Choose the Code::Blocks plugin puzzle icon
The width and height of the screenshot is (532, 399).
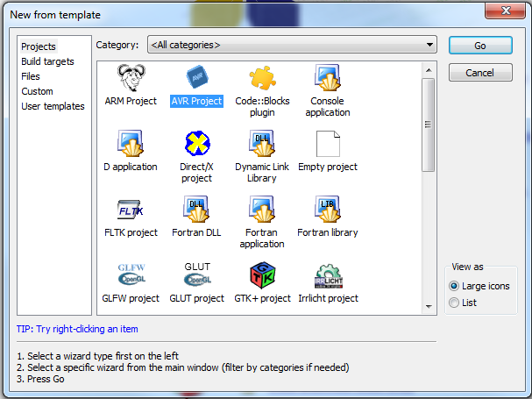(262, 78)
